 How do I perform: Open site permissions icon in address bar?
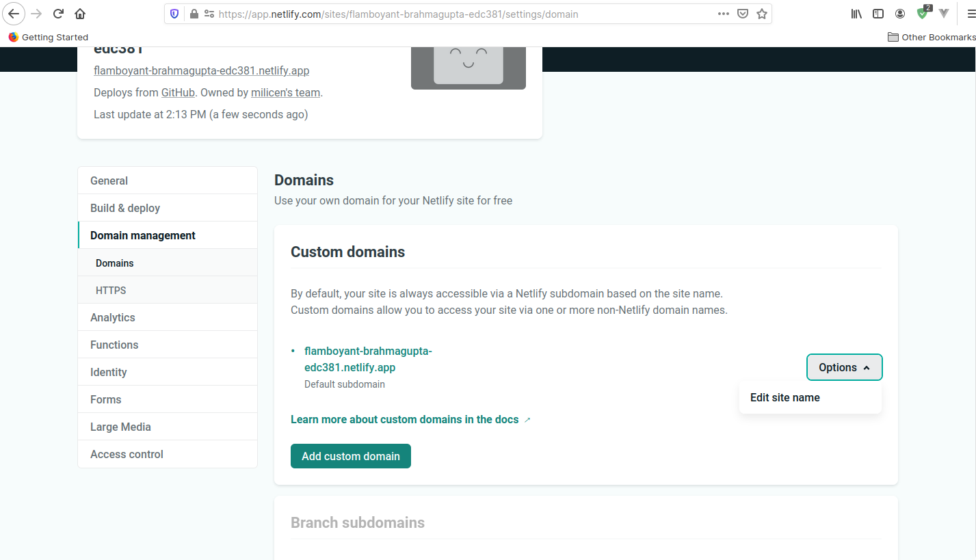pyautogui.click(x=209, y=14)
